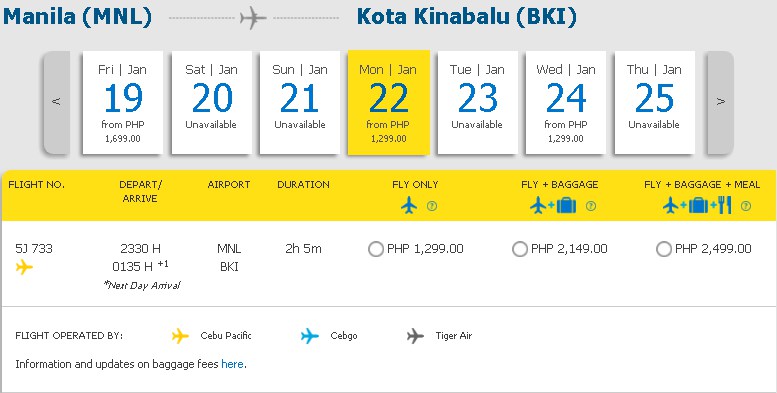Click the Fly + Baggage help question icon

click(x=591, y=206)
